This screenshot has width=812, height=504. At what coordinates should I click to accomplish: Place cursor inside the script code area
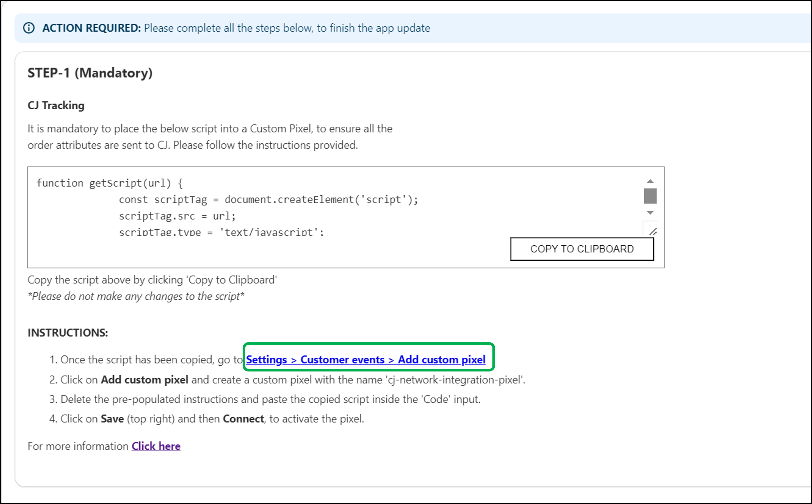[300, 207]
